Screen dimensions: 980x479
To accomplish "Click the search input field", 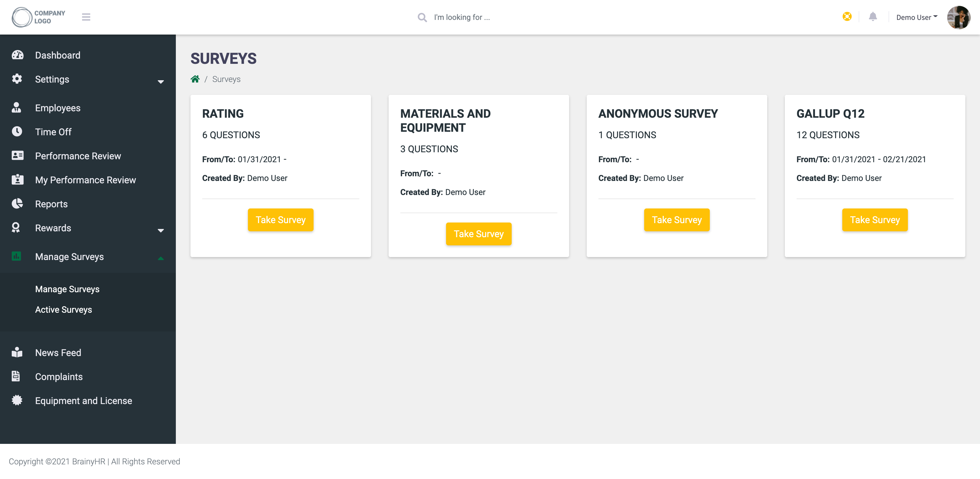I will point(476,17).
